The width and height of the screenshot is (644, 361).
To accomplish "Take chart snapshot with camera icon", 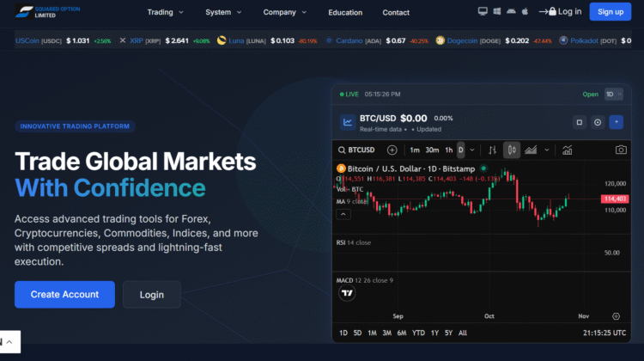I will [620, 150].
